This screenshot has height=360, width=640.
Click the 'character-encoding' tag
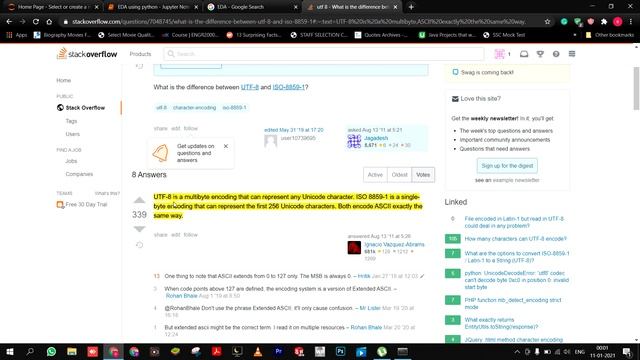194,108
